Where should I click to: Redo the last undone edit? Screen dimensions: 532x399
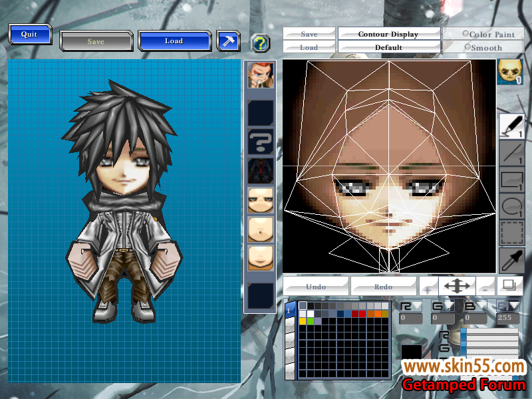click(384, 287)
